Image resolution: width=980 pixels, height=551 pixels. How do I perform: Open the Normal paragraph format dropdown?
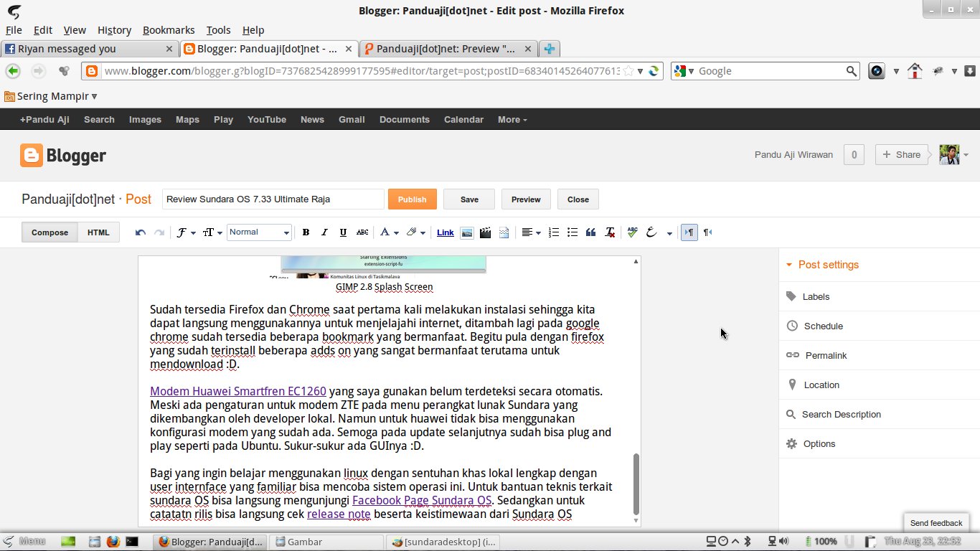(x=259, y=232)
